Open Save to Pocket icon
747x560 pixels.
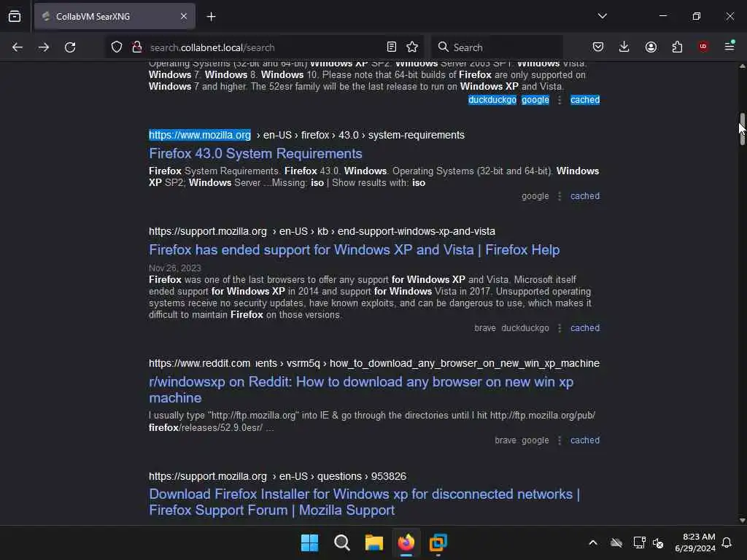coord(598,47)
